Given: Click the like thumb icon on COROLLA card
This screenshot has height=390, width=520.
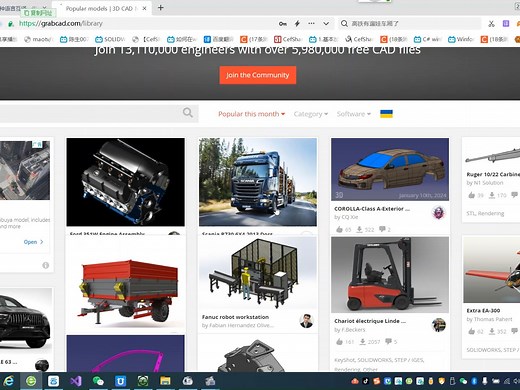Looking at the screenshot, I should [x=339, y=229].
